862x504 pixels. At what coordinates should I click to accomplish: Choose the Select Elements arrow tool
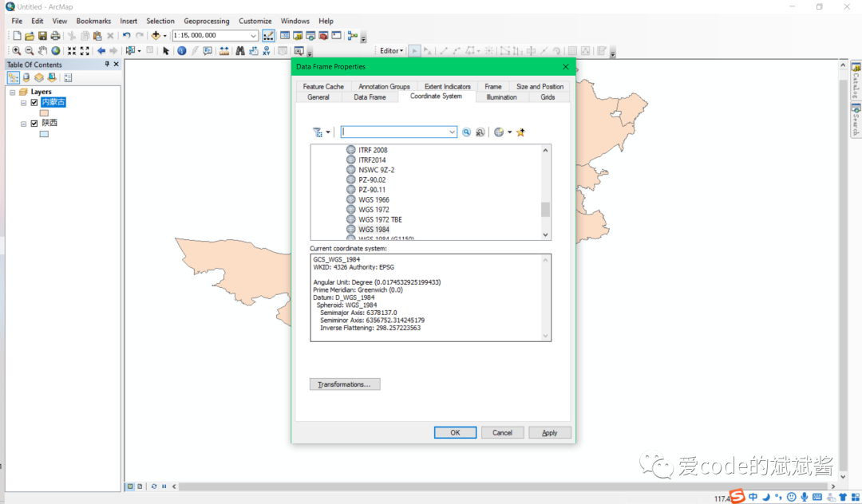166,50
